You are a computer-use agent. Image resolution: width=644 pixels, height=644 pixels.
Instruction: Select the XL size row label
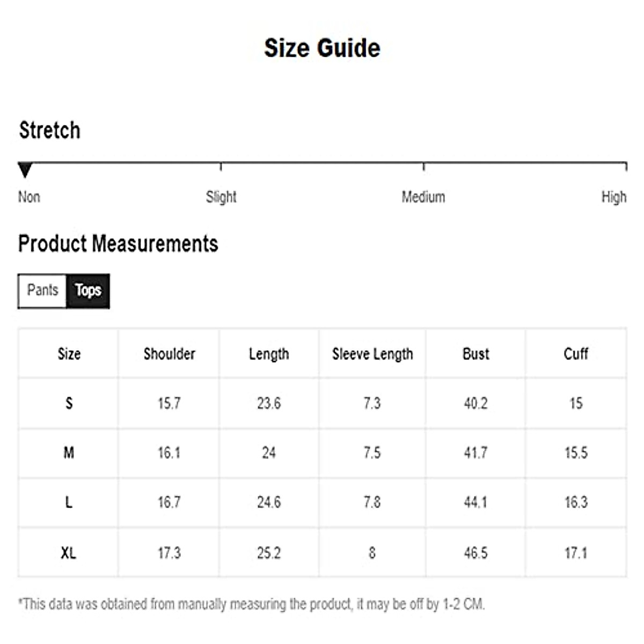(69, 553)
